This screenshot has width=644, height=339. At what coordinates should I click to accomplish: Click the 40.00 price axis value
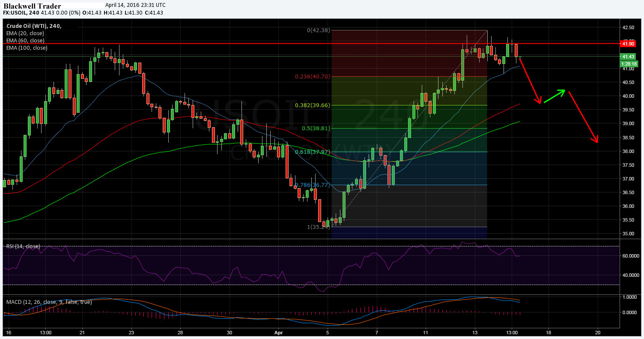pos(628,96)
